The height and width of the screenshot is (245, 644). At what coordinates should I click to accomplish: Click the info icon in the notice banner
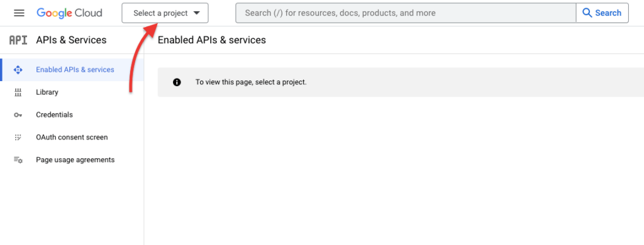[x=177, y=82]
